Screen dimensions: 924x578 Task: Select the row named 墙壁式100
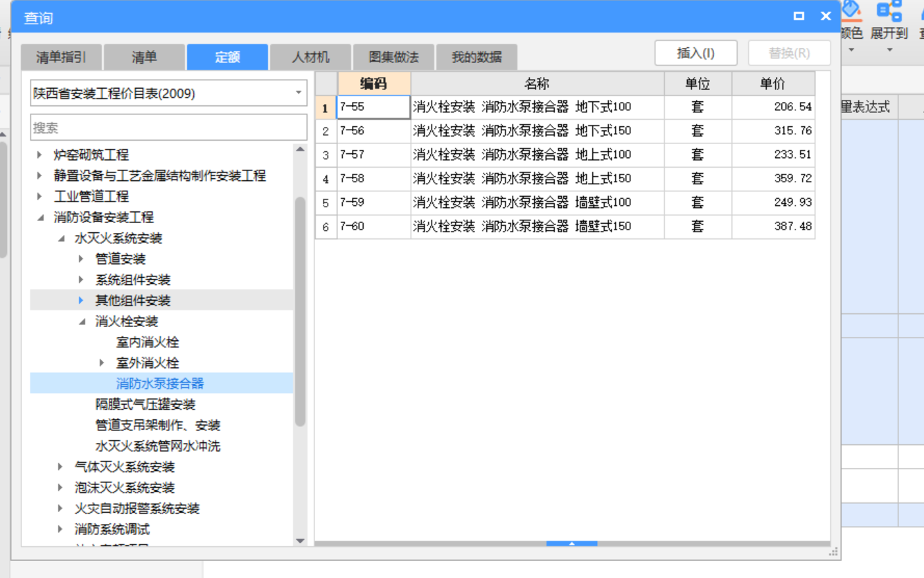(x=537, y=202)
